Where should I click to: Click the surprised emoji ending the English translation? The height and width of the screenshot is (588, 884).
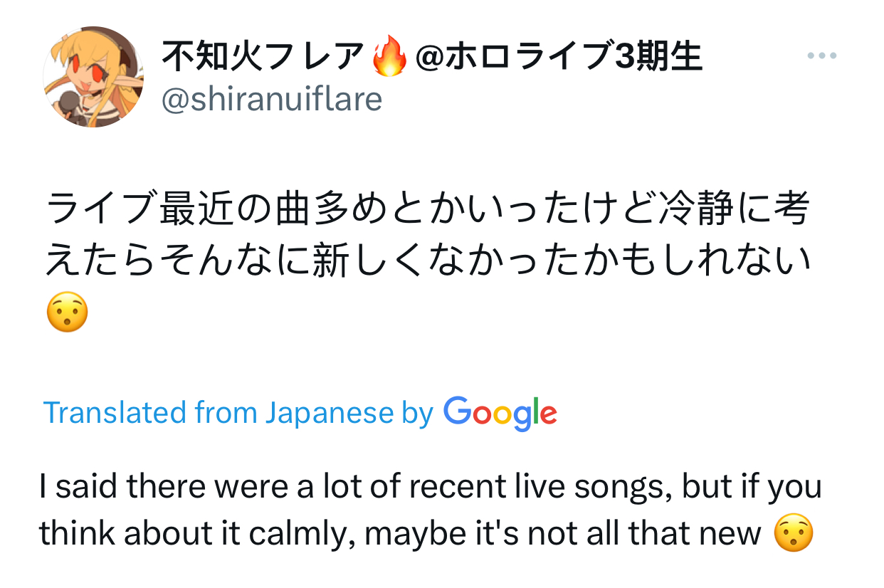[793, 533]
